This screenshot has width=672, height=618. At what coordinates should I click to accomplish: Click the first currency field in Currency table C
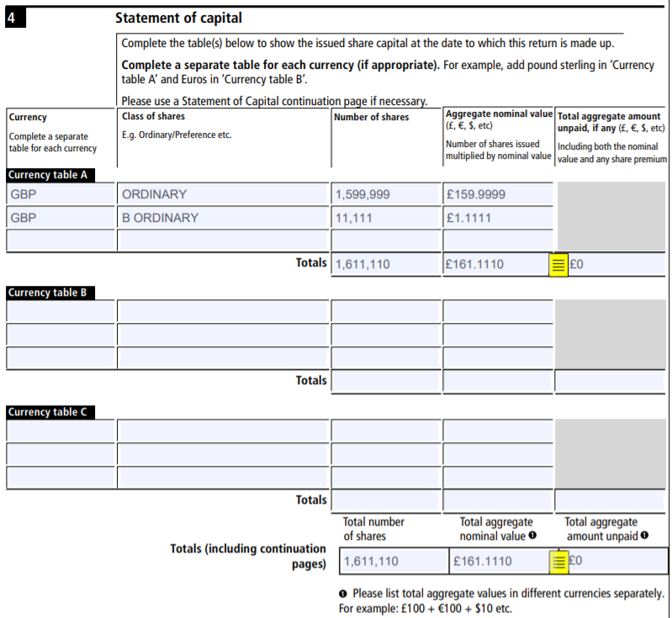(x=61, y=430)
